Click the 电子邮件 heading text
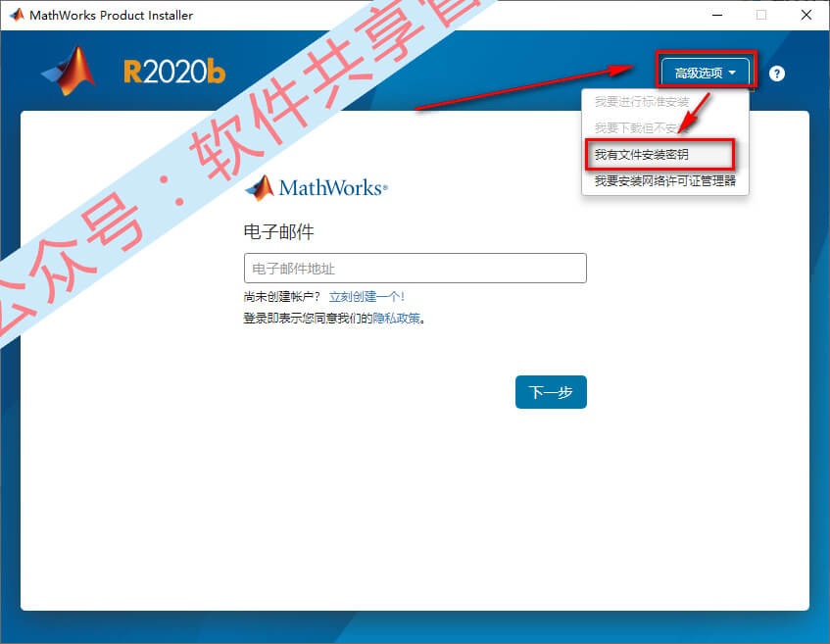830x644 pixels. 279,232
